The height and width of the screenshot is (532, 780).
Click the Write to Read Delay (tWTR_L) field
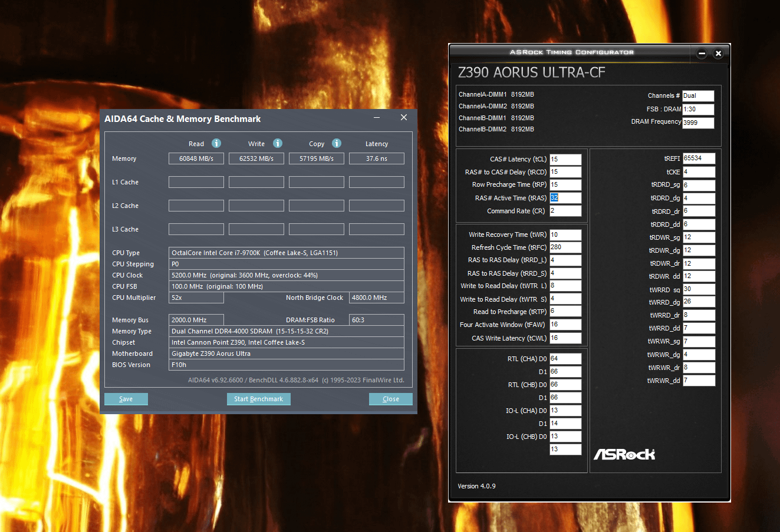pos(565,286)
